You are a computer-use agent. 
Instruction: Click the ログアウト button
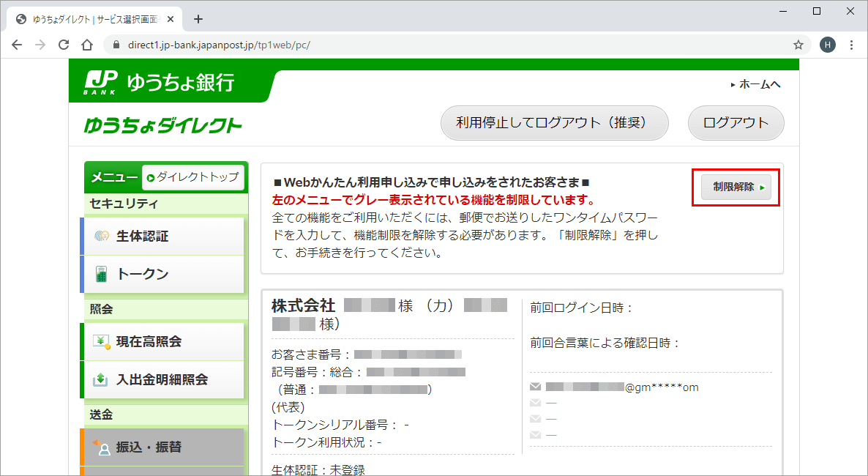(736, 123)
